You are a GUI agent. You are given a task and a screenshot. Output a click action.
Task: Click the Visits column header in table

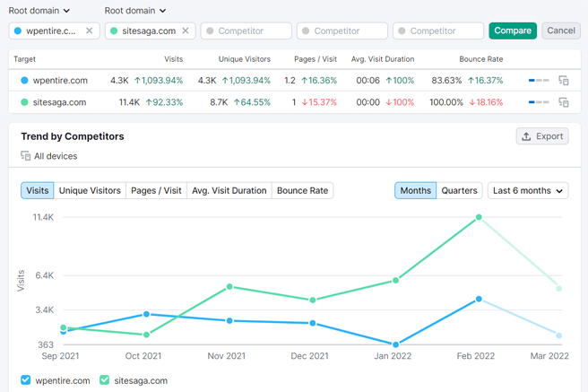coord(173,59)
